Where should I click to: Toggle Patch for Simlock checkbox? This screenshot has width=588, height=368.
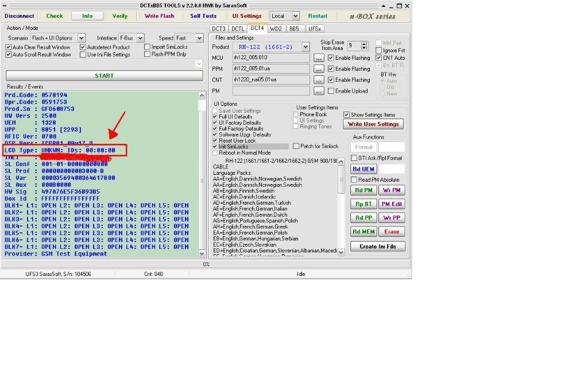coord(296,147)
